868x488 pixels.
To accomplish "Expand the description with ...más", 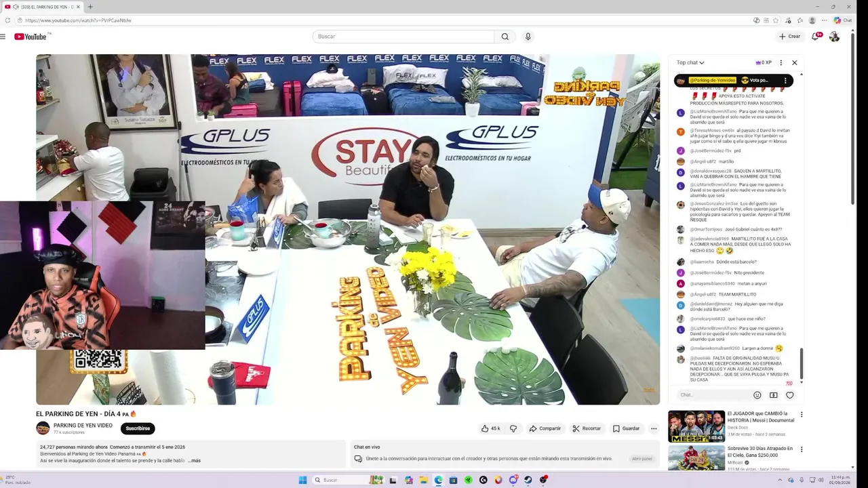I will click(194, 461).
